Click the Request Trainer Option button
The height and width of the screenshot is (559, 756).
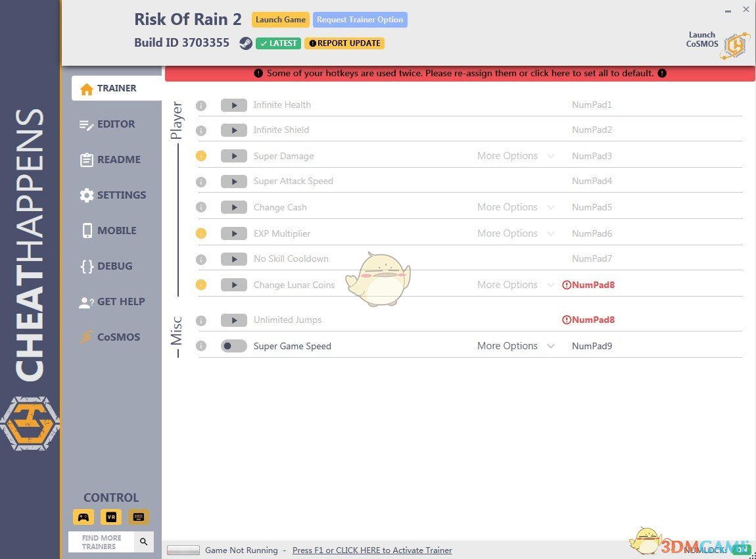tap(360, 20)
